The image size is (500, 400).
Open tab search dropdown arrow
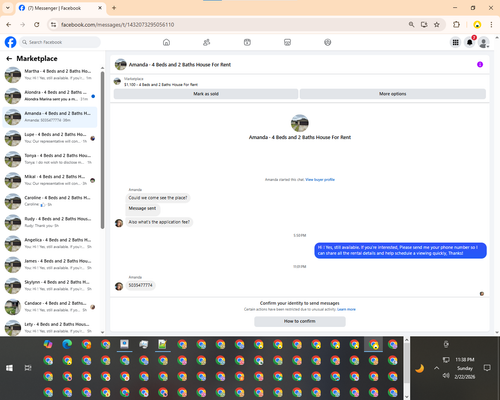click(8, 8)
